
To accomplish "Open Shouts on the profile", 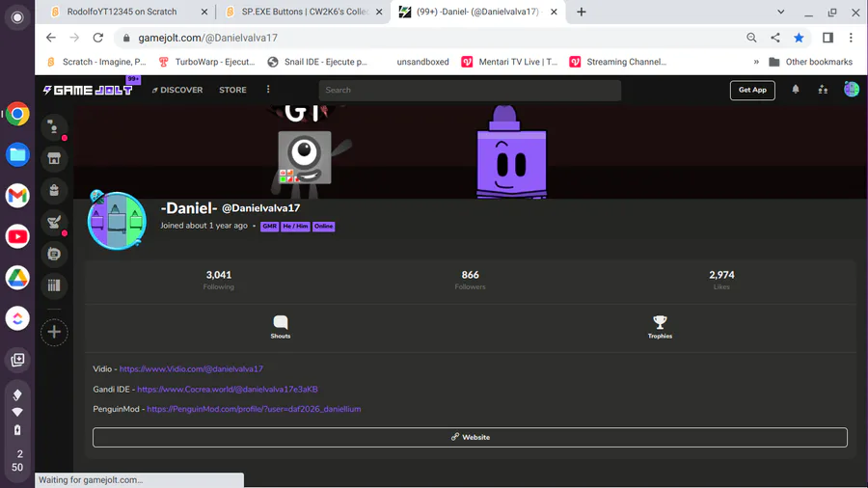I will (281, 327).
